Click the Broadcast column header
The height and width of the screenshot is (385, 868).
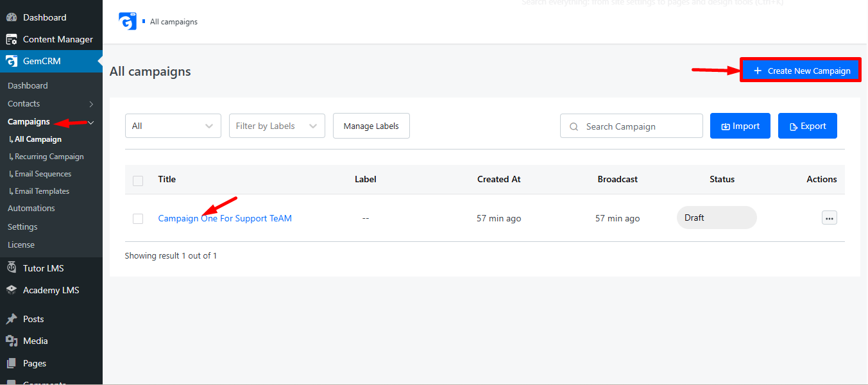(618, 179)
